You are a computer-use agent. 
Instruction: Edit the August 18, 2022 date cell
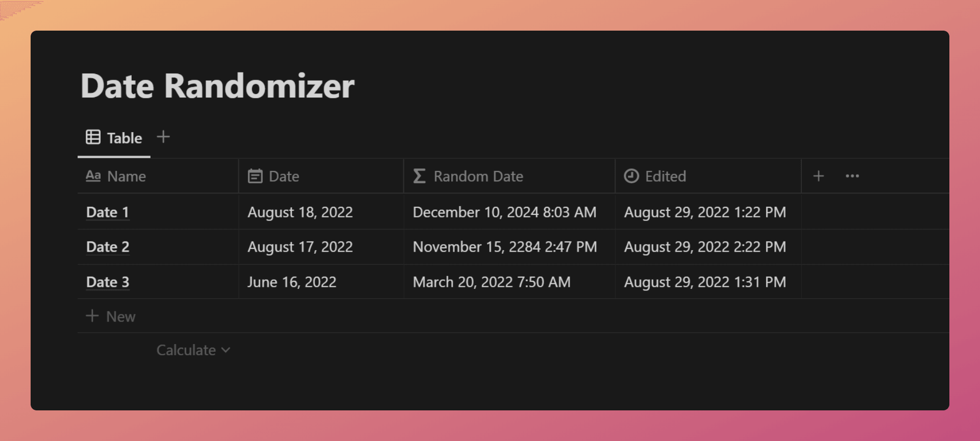pyautogui.click(x=321, y=212)
